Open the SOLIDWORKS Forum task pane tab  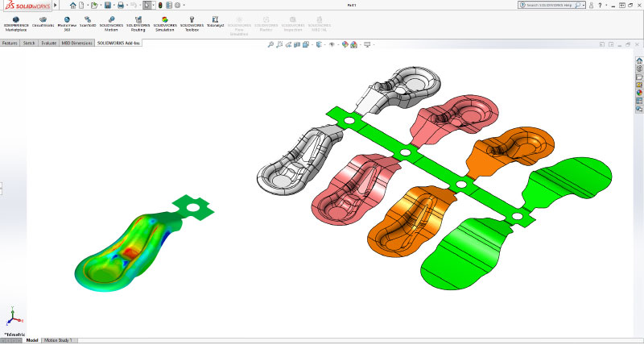pyautogui.click(x=639, y=109)
